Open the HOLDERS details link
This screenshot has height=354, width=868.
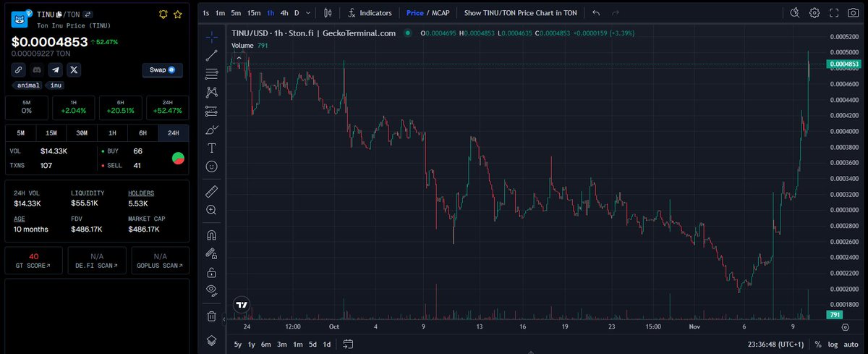pos(141,193)
